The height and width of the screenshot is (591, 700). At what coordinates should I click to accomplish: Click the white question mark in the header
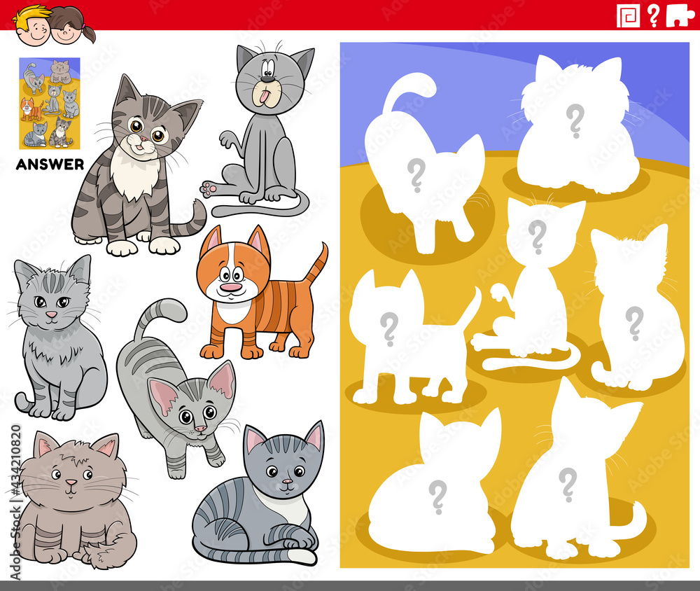point(653,15)
